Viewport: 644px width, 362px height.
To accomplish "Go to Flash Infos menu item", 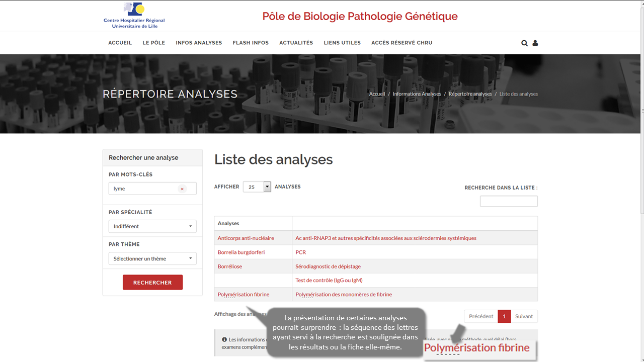I will [x=251, y=43].
